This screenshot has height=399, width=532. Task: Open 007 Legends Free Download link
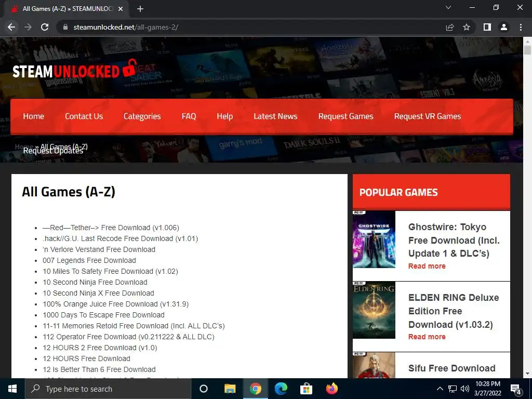(89, 260)
